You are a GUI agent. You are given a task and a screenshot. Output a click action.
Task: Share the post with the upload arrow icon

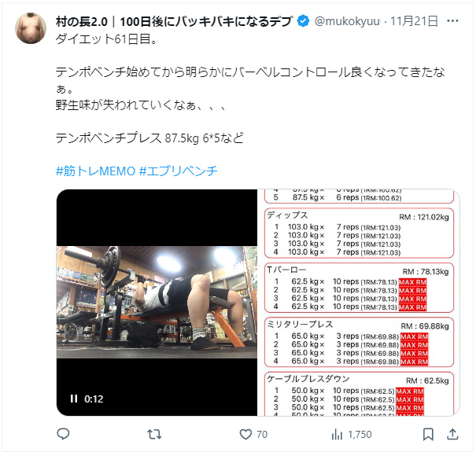[452, 434]
